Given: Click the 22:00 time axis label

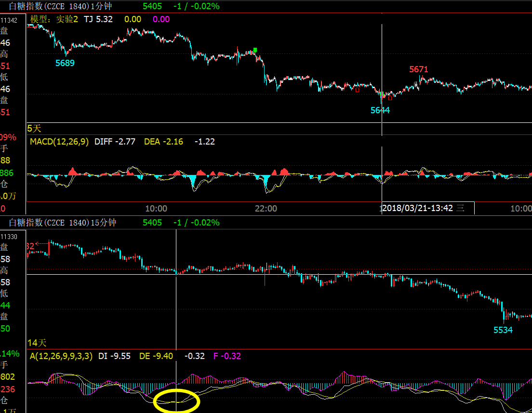Looking at the screenshot, I should (x=266, y=209).
